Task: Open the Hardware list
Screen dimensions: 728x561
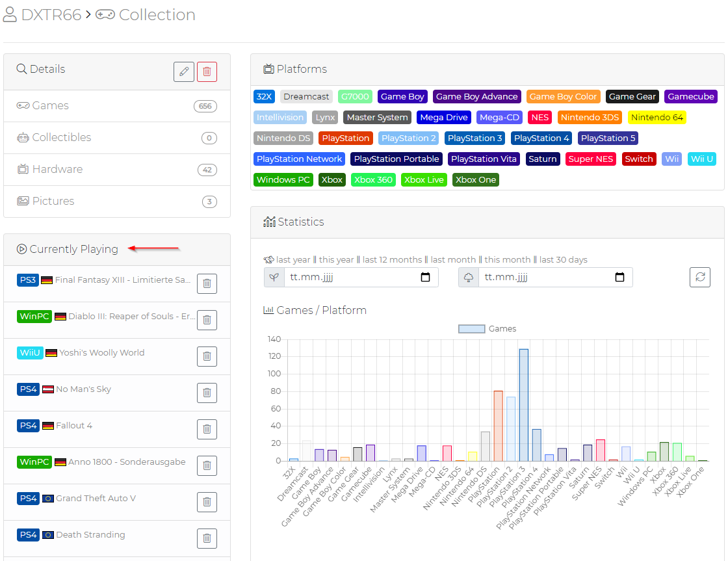Action: (117, 170)
